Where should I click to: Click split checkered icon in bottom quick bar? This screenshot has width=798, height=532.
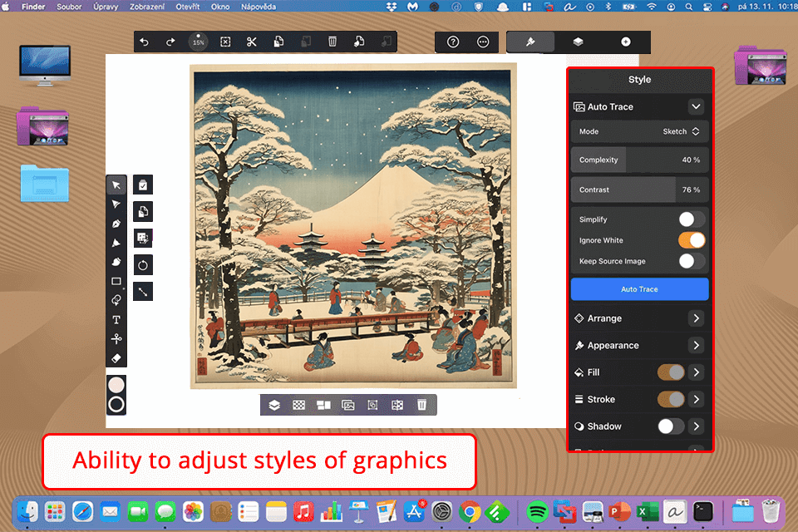397,406
